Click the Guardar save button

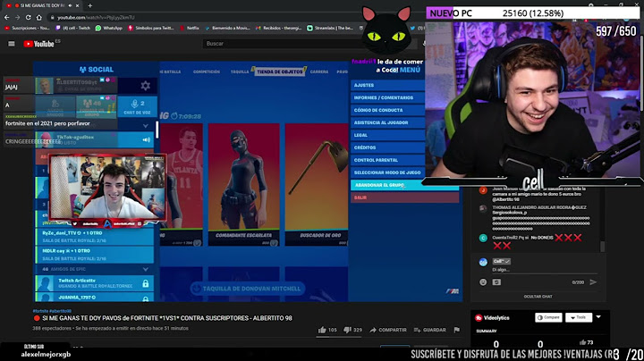click(x=430, y=330)
